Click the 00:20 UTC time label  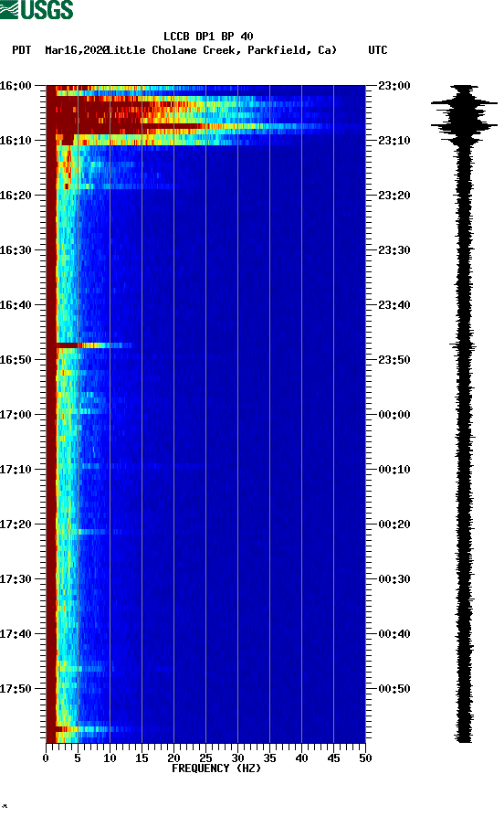click(394, 525)
